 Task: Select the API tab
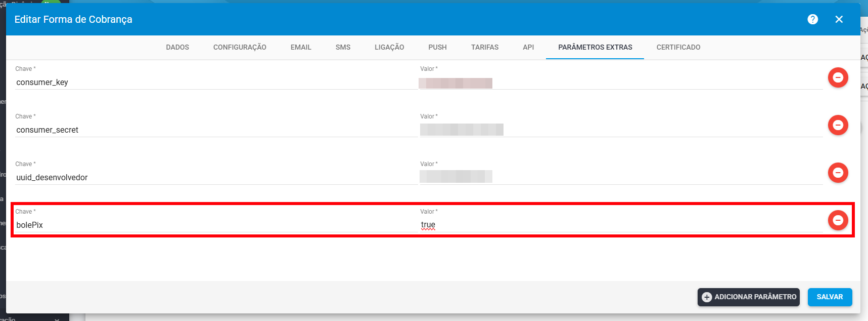(528, 47)
